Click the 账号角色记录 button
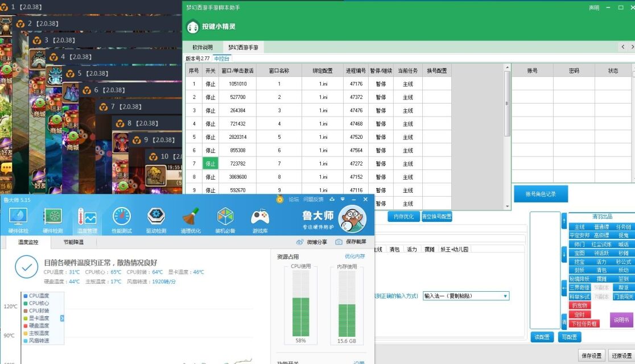Viewport: 635px width, 364px height. (x=541, y=194)
